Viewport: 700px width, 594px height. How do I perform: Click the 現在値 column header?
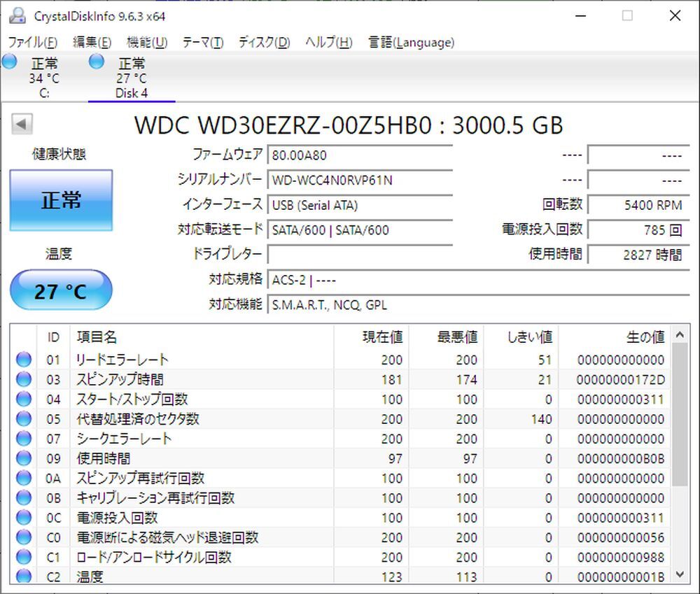pos(371,337)
